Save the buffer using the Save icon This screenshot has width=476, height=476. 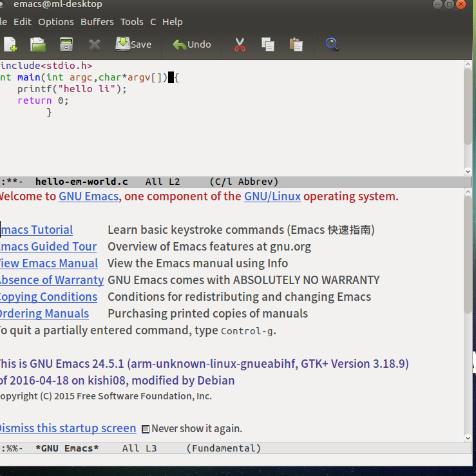(133, 44)
